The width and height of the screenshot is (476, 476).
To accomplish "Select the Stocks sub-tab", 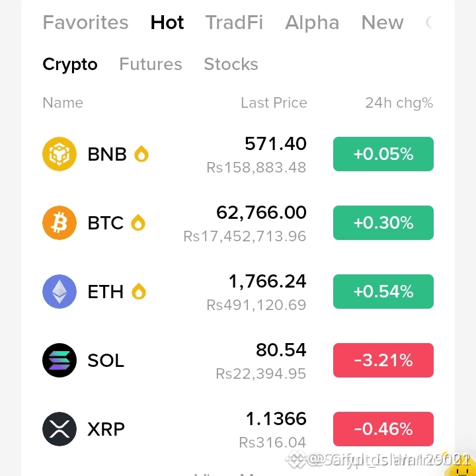I will pyautogui.click(x=231, y=64).
